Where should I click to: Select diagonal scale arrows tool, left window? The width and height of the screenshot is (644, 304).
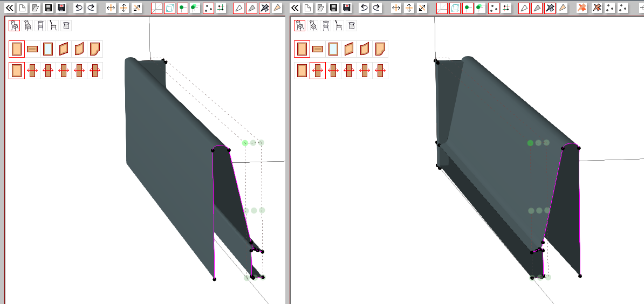coord(136,8)
